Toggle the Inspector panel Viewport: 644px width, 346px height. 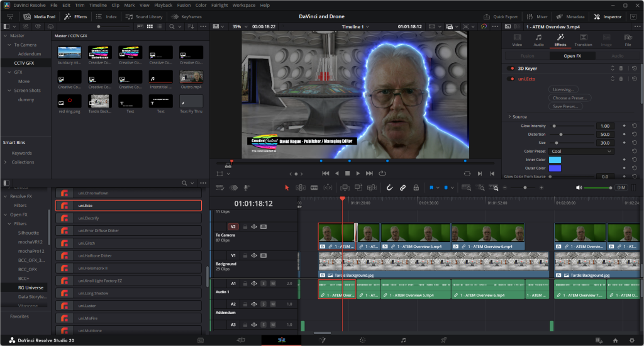608,17
